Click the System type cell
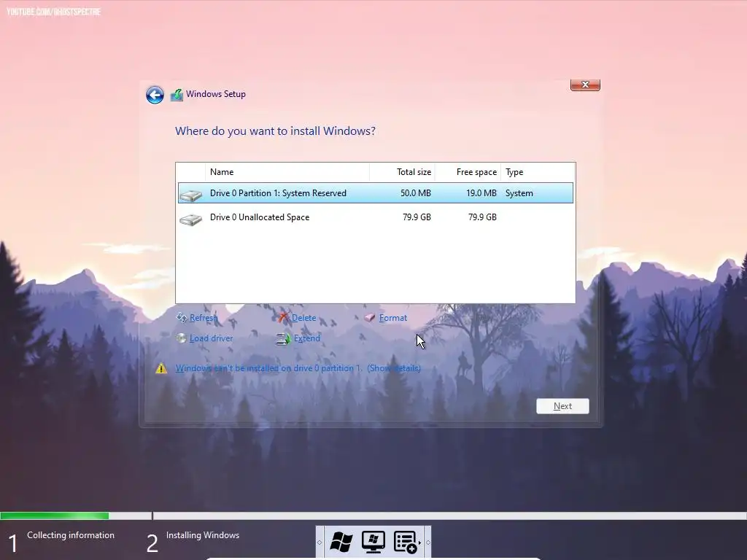 tap(519, 192)
